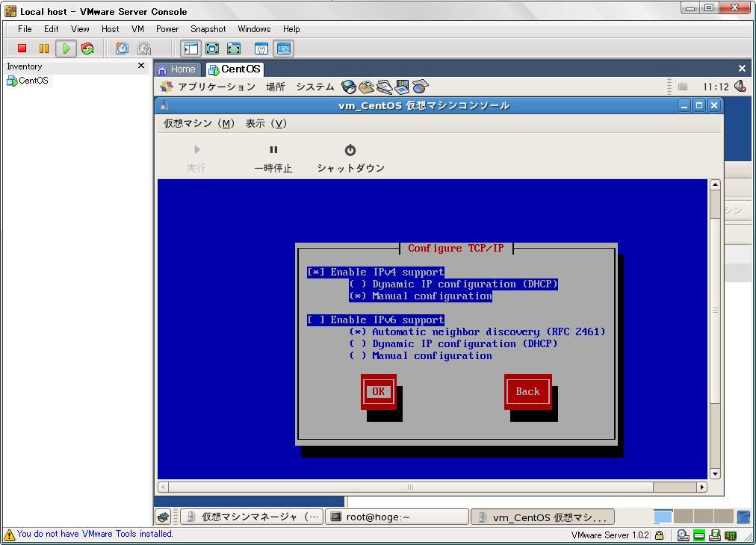
Task: Click the Reset virtual machine icon
Action: pyautogui.click(x=87, y=49)
